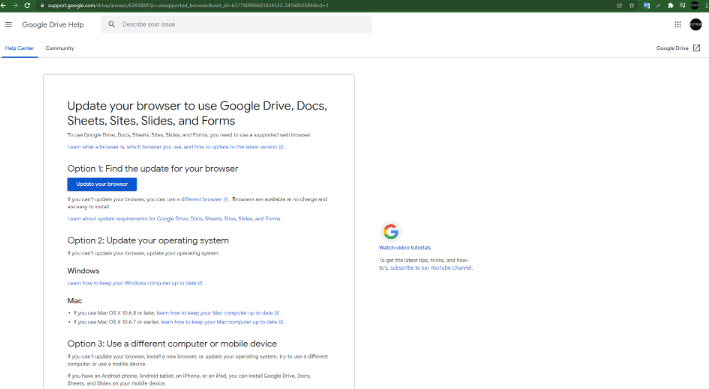Click the page heading 'Update your browser to use Google Drive'

tap(197, 113)
